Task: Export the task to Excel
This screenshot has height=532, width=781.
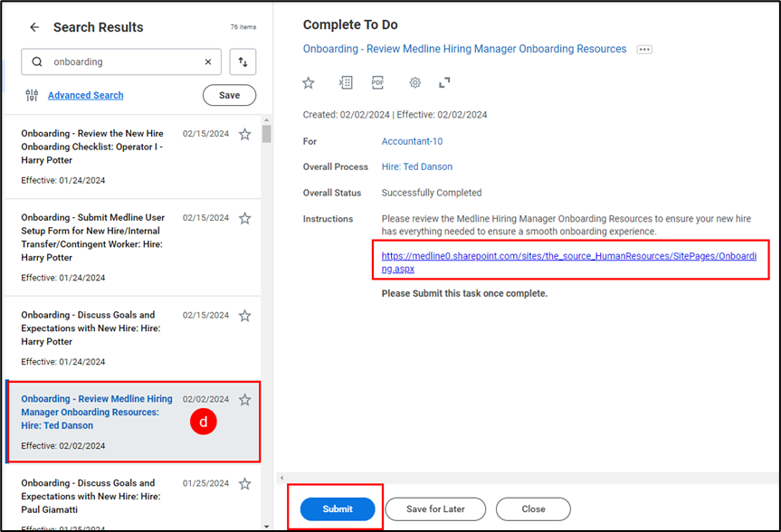Action: (345, 82)
